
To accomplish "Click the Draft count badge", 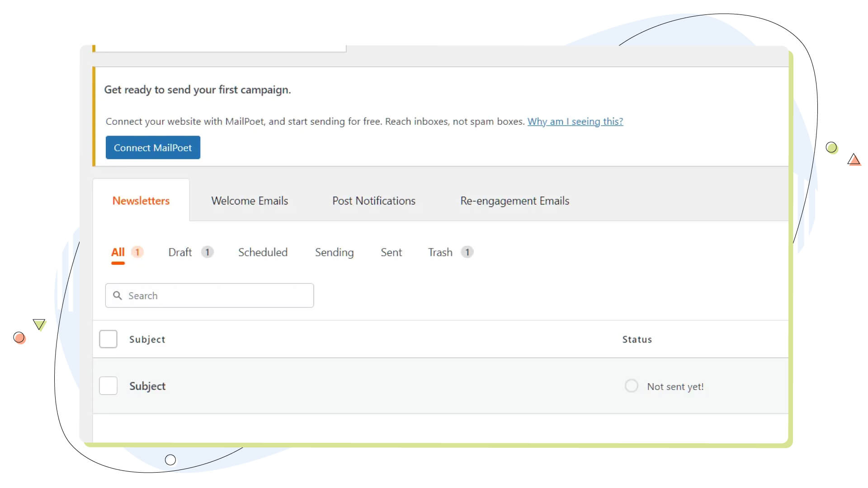I will click(208, 252).
